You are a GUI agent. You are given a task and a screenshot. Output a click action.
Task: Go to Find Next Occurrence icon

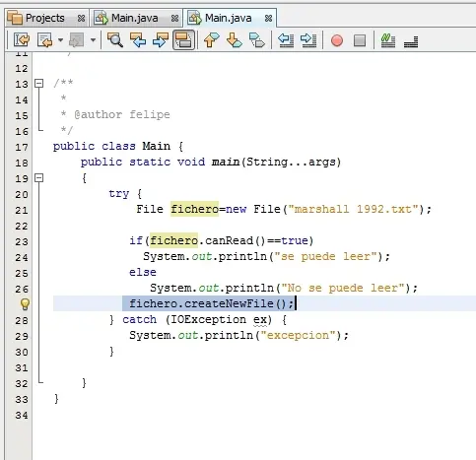(x=161, y=40)
